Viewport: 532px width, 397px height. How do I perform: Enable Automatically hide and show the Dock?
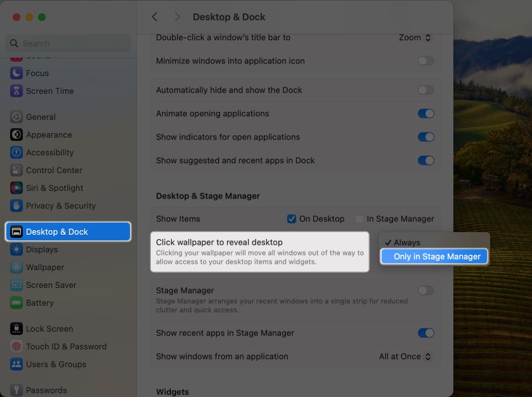(426, 90)
